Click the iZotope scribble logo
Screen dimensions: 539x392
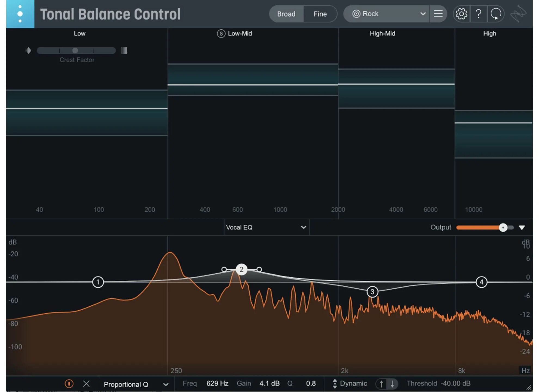point(519,14)
